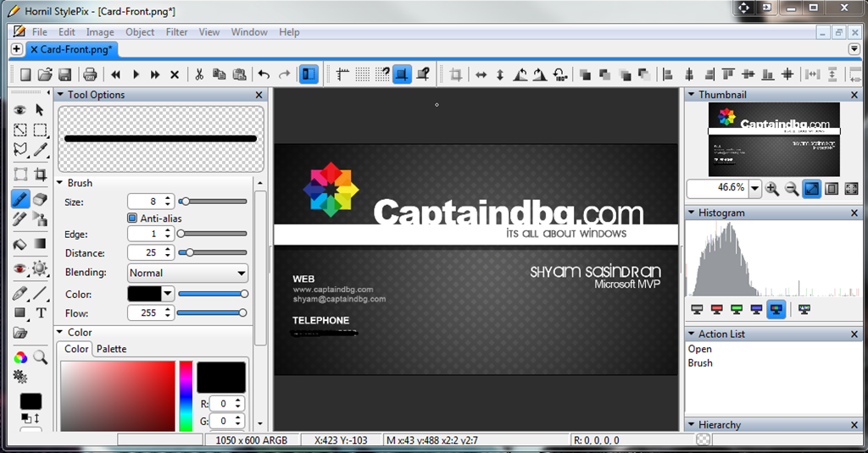
Task: Select the lasso selection tool
Action: tap(20, 150)
